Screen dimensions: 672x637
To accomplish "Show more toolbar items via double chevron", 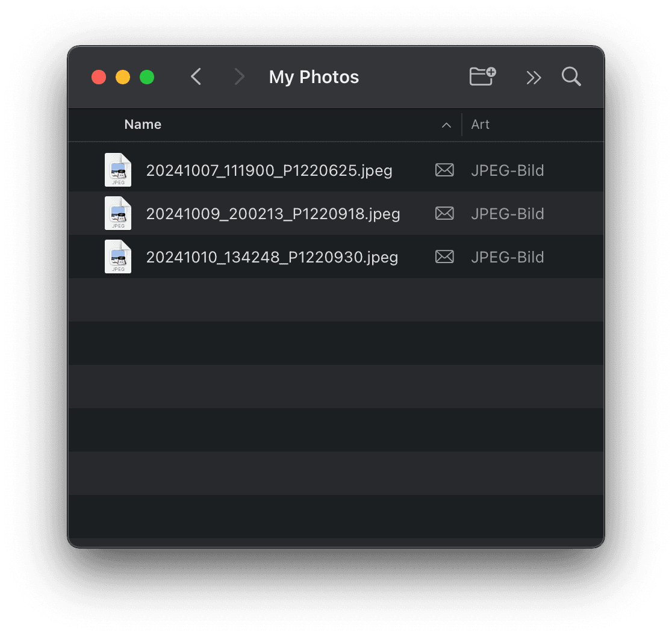I will pyautogui.click(x=534, y=78).
